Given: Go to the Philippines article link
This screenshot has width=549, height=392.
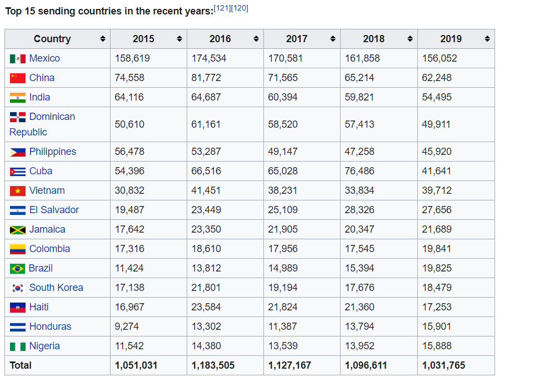Looking at the screenshot, I should point(52,152).
